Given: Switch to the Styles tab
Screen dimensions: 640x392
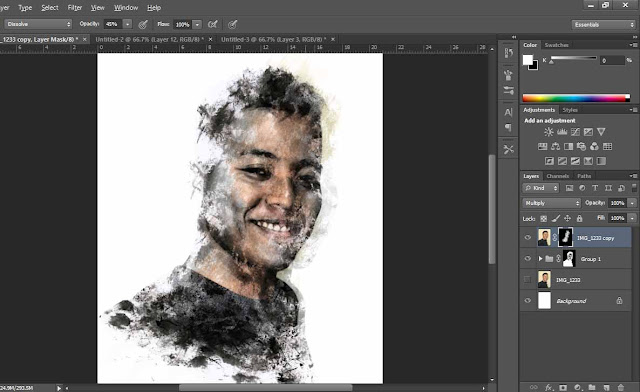Looking at the screenshot, I should (570, 110).
